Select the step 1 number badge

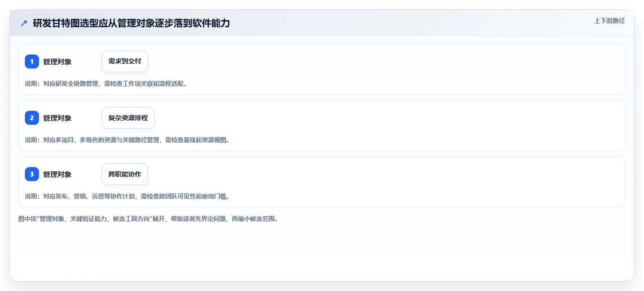pyautogui.click(x=32, y=61)
